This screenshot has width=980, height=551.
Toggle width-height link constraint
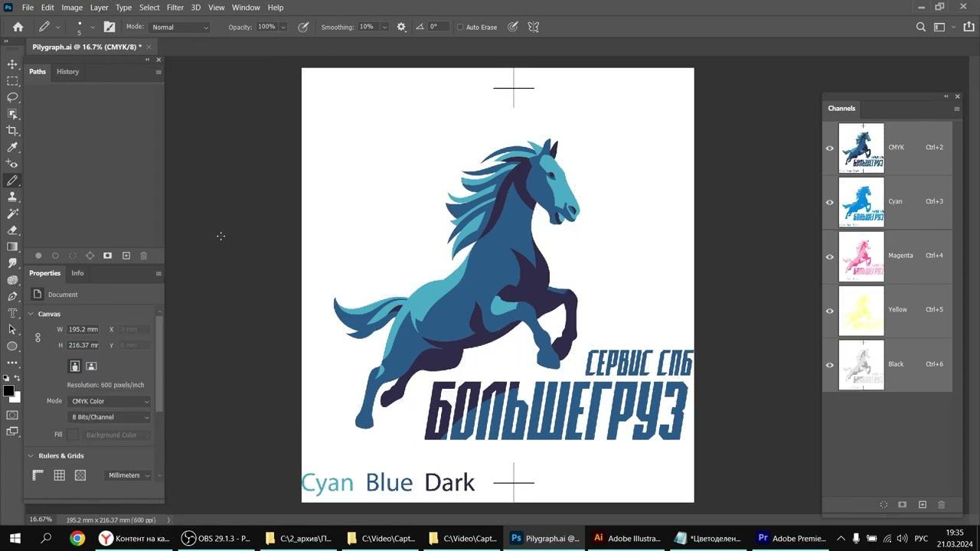(38, 337)
